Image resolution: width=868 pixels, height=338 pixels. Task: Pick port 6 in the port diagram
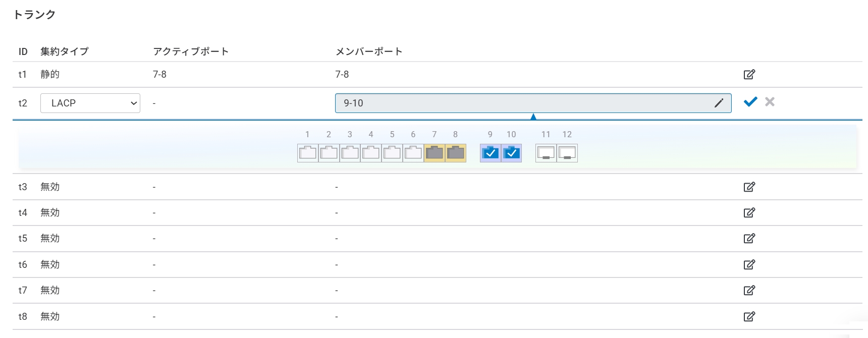tap(413, 153)
